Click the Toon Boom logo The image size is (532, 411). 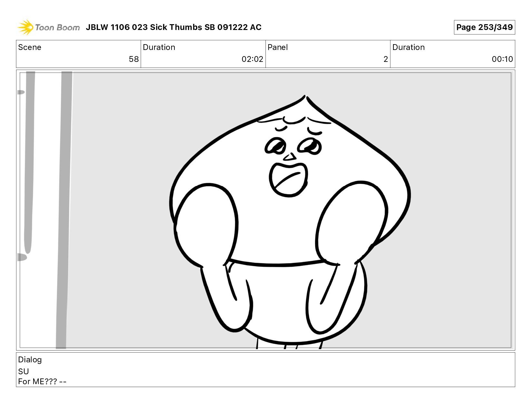click(48, 27)
